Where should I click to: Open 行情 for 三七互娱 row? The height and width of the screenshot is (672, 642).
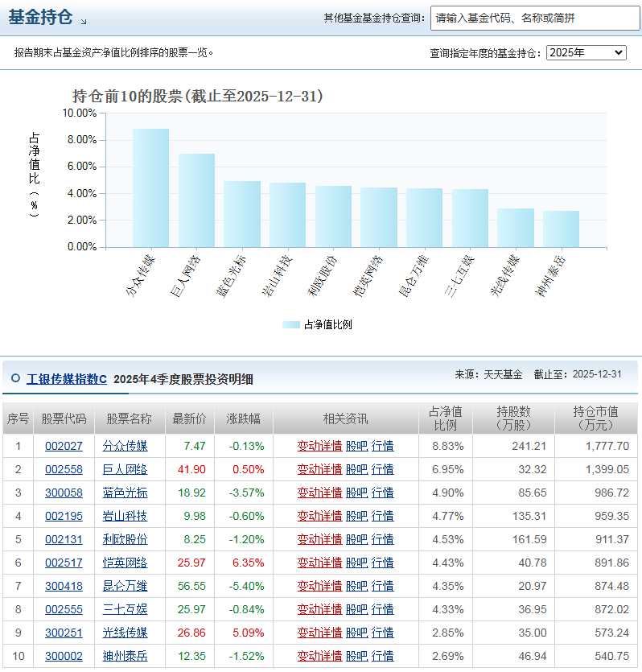coord(382,609)
